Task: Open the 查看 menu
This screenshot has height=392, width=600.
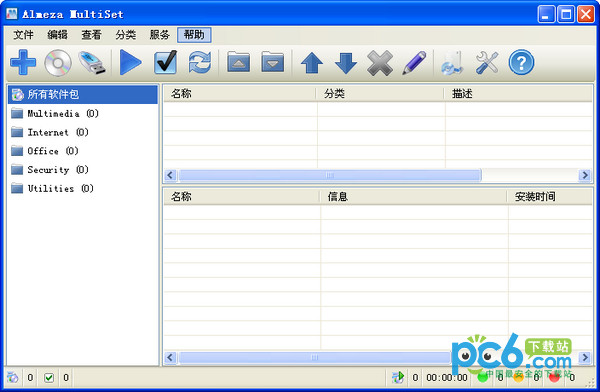Action: (x=91, y=35)
